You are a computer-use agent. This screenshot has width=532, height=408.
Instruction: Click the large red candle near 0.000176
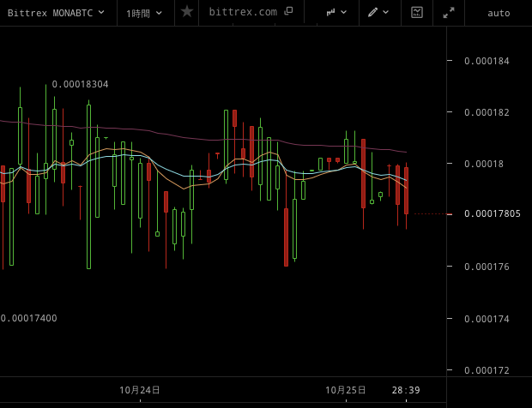pos(286,237)
